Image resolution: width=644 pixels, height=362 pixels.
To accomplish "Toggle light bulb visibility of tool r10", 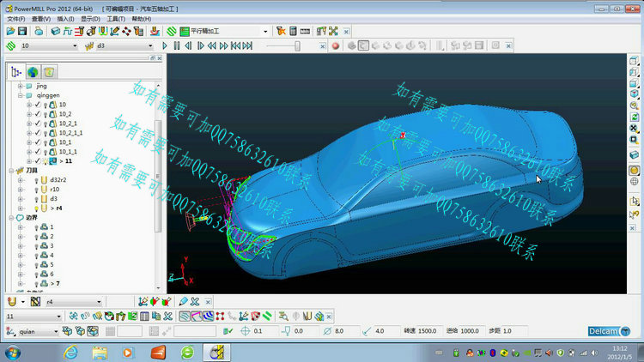I will 36,190.
